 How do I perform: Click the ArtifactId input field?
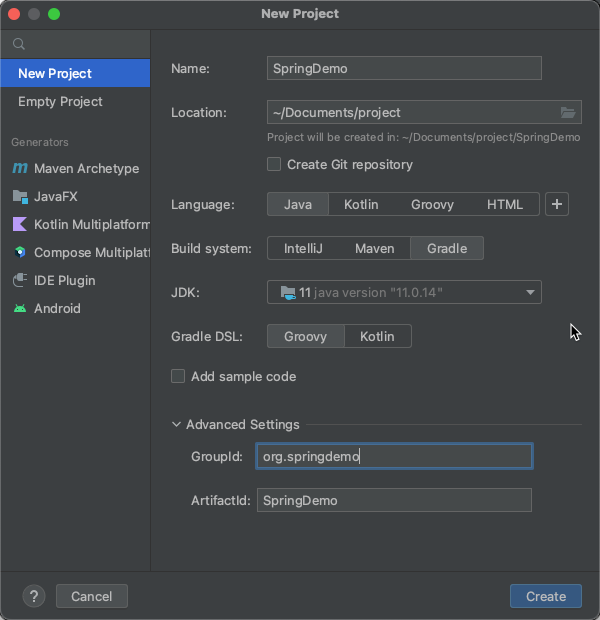tap(394, 500)
